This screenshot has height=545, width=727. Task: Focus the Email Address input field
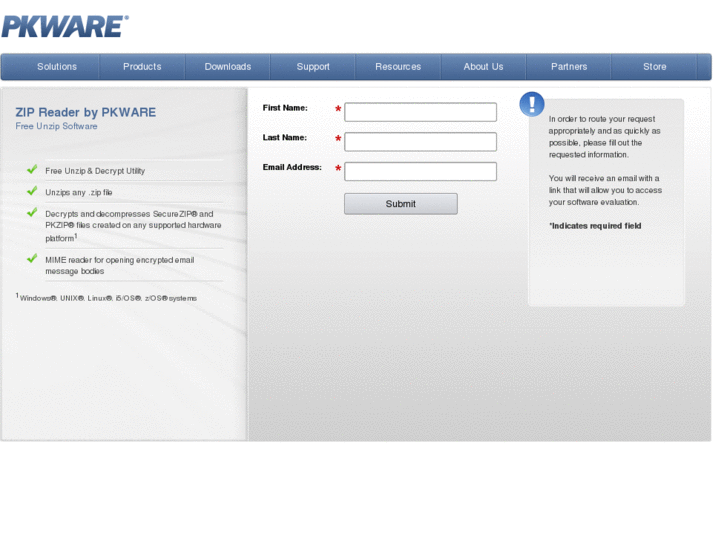(x=421, y=171)
